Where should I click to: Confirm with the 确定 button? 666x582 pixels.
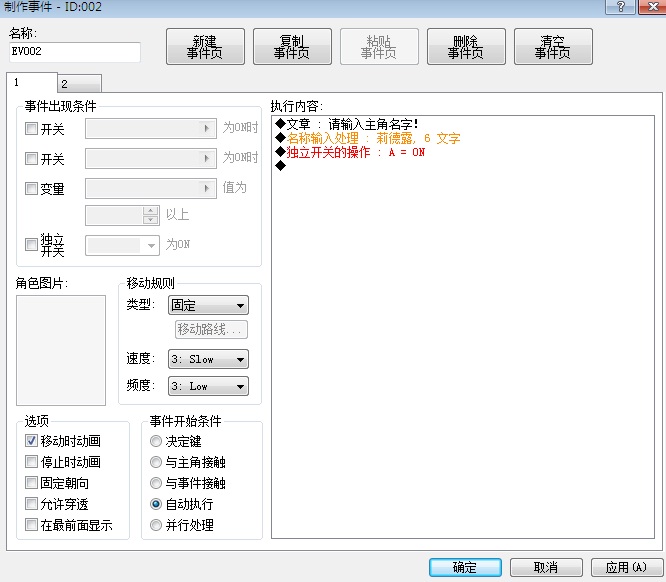coord(465,567)
